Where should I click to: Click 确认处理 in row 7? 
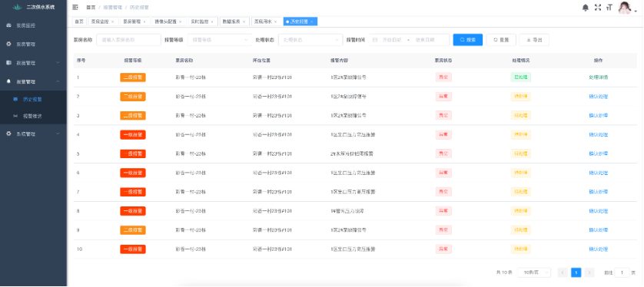598,192
